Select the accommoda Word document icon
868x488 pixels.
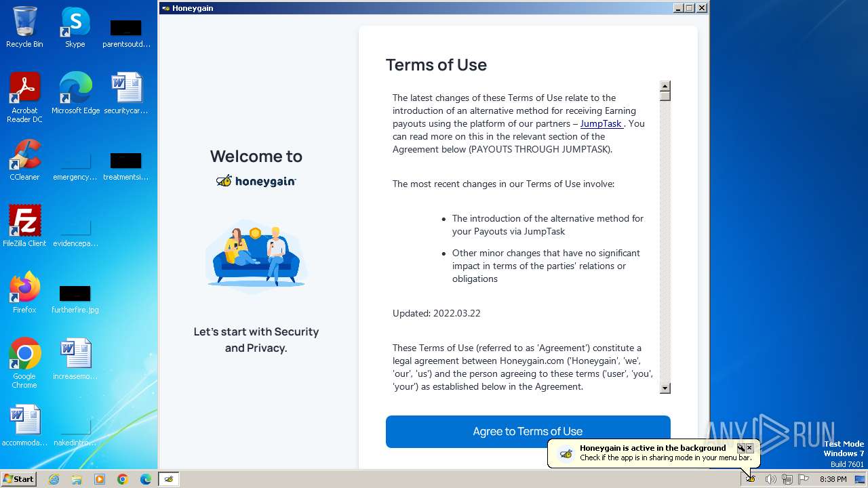click(x=24, y=426)
